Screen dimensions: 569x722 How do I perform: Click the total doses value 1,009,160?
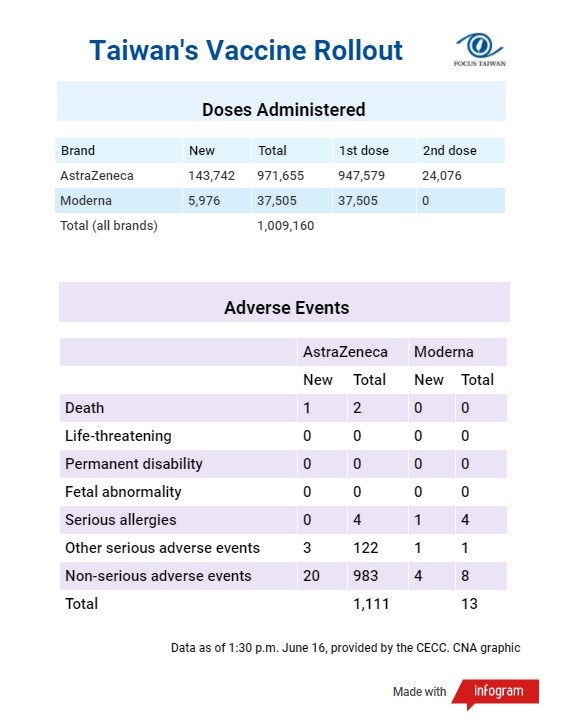(x=285, y=226)
